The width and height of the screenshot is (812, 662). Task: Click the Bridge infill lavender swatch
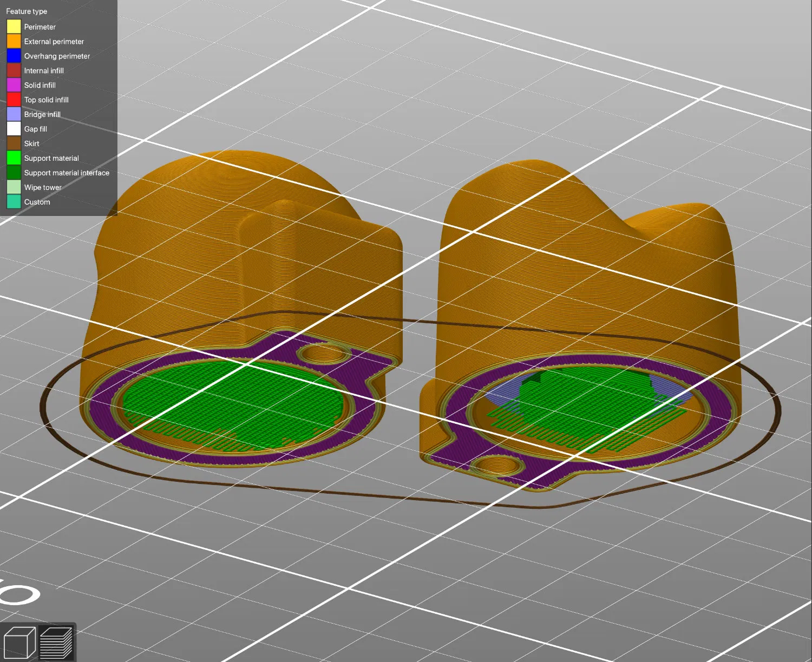(14, 114)
